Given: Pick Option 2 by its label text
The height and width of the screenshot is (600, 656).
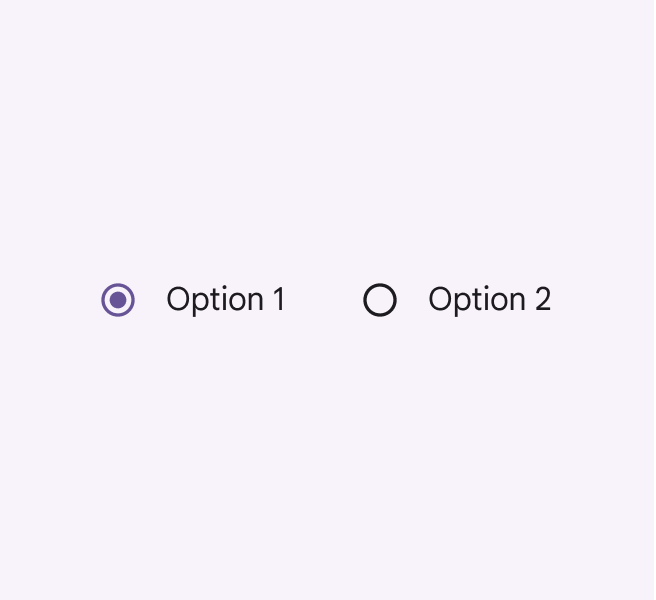Looking at the screenshot, I should (x=489, y=299).
